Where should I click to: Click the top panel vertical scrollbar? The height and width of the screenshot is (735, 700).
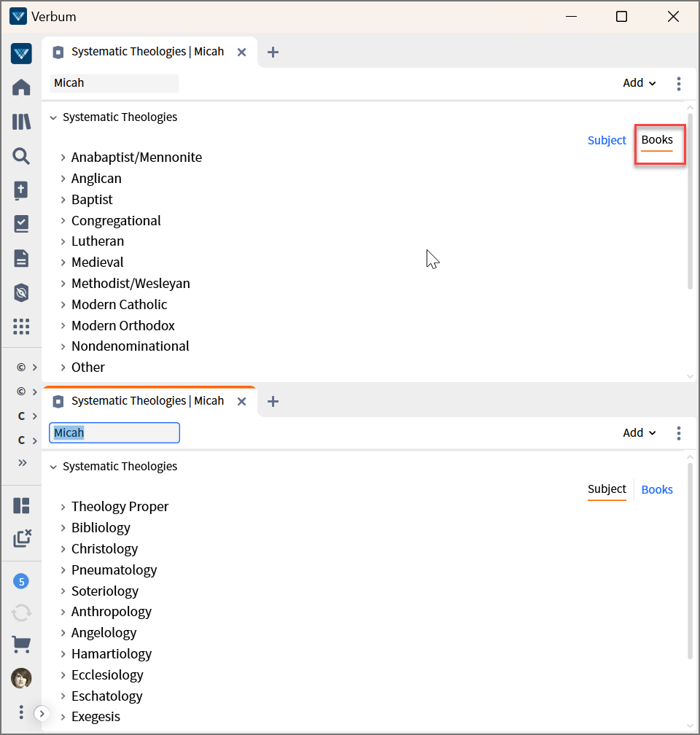tap(690, 201)
